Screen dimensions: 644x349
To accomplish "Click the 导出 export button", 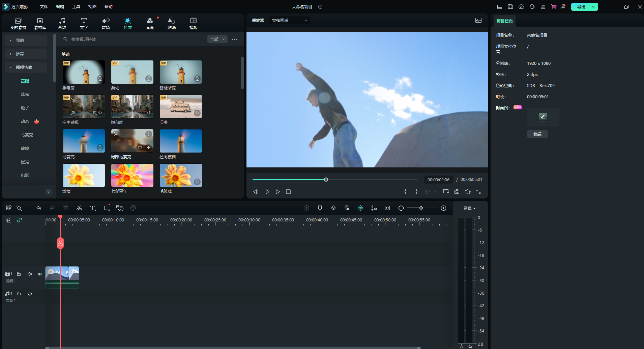I will tap(581, 7).
